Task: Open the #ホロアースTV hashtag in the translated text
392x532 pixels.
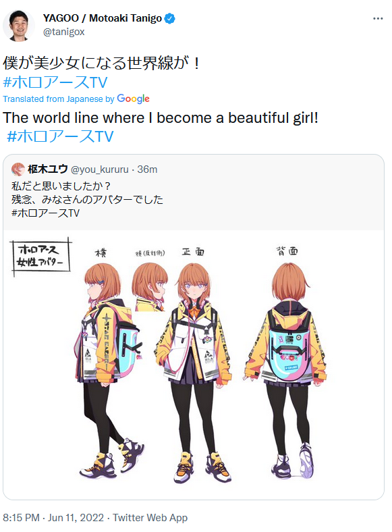Action: 60,136
